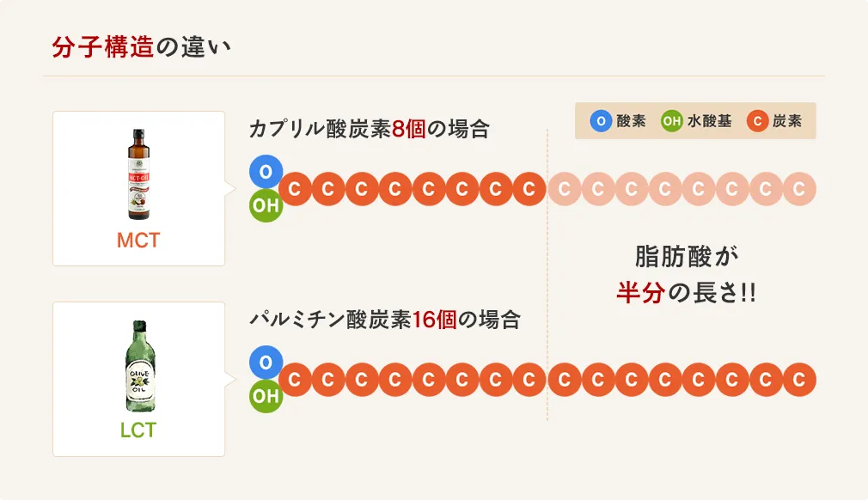Click the MCT oil bottle image
This screenshot has height=500, width=868.
tap(138, 174)
